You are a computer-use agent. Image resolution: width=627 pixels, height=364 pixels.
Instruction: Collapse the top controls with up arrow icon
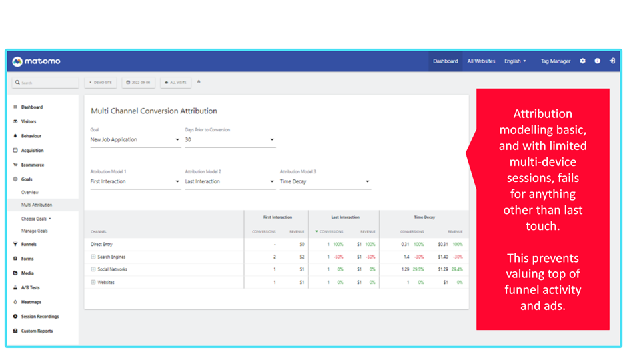(x=199, y=82)
